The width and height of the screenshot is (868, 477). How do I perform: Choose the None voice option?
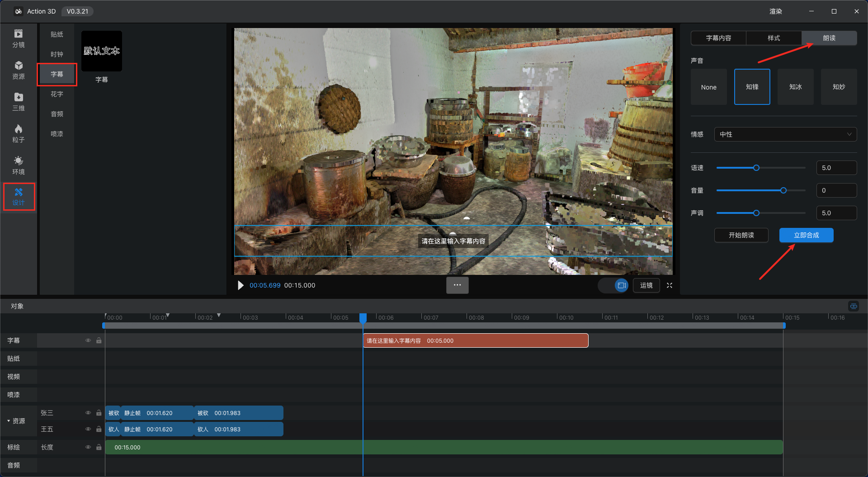pos(709,87)
